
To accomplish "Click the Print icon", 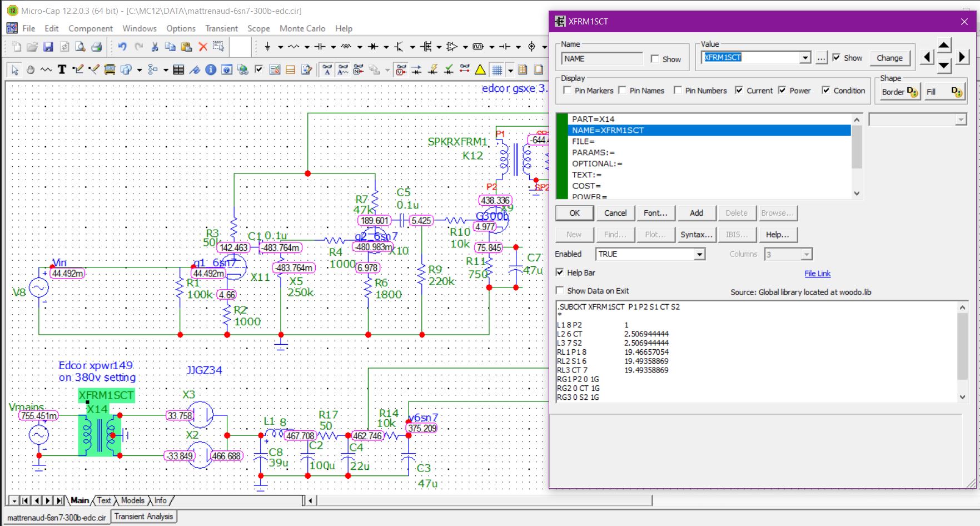I will pos(96,47).
